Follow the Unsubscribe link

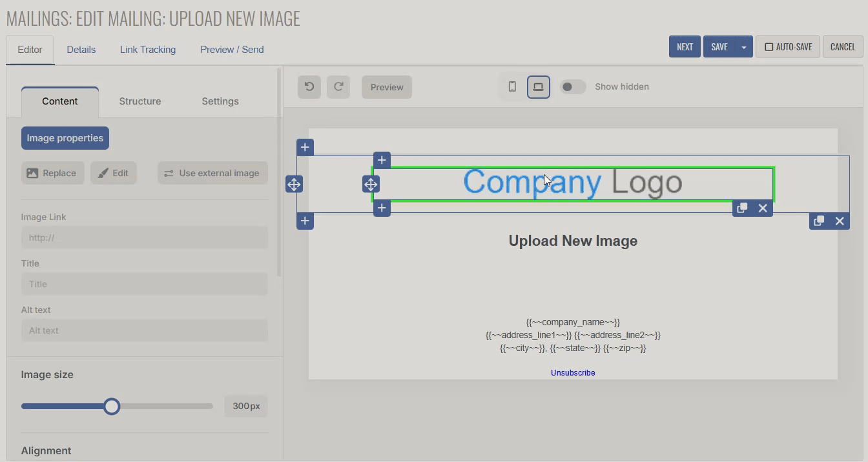[x=573, y=372]
